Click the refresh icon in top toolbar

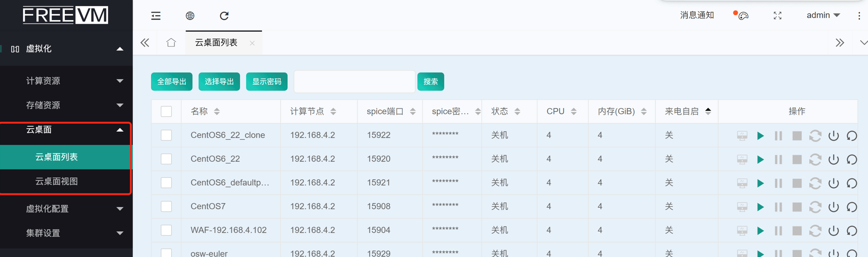pos(224,16)
